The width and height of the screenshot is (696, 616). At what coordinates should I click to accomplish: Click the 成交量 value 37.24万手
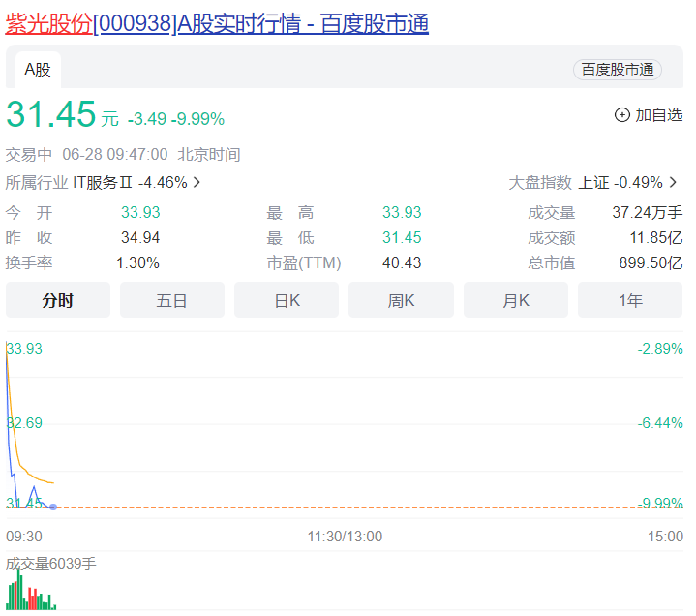pyautogui.click(x=648, y=213)
